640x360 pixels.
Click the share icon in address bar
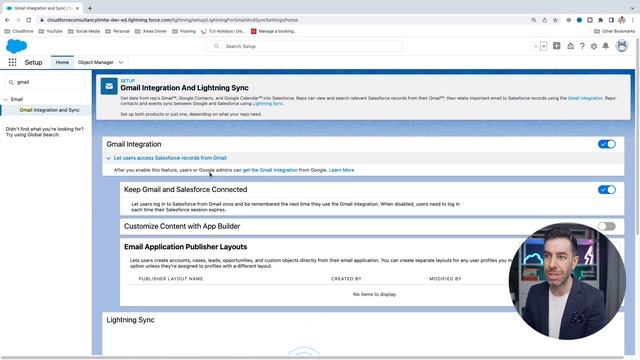[544, 20]
